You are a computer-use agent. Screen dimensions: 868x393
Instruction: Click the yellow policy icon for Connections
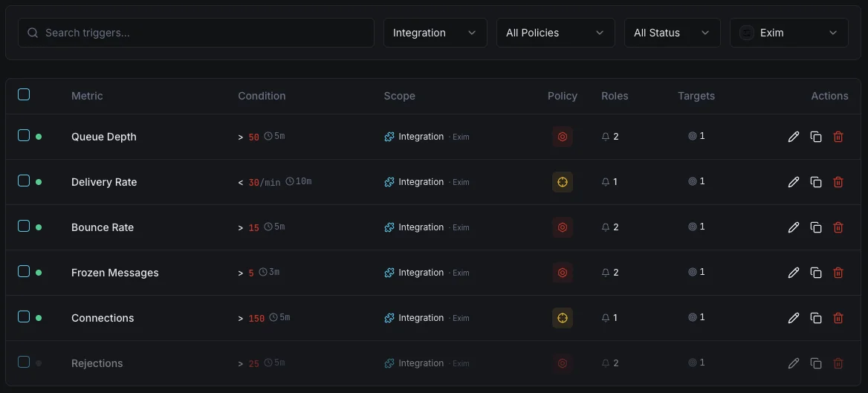563,318
